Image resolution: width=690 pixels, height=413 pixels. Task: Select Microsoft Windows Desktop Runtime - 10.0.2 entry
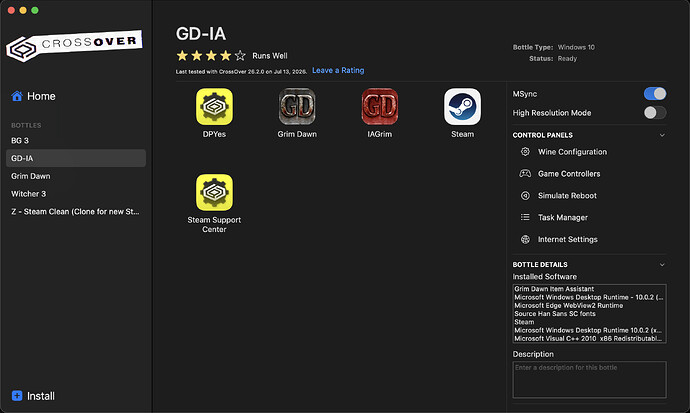pyautogui.click(x=588, y=297)
